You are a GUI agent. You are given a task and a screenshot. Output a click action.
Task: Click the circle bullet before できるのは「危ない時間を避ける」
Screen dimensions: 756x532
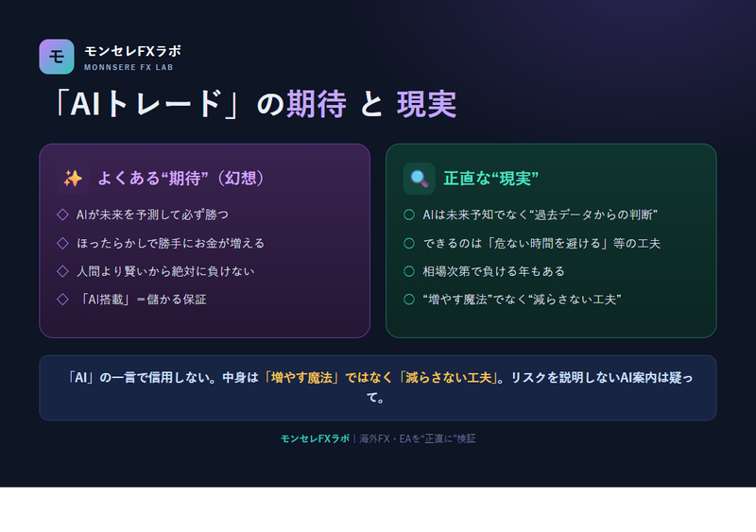409,243
